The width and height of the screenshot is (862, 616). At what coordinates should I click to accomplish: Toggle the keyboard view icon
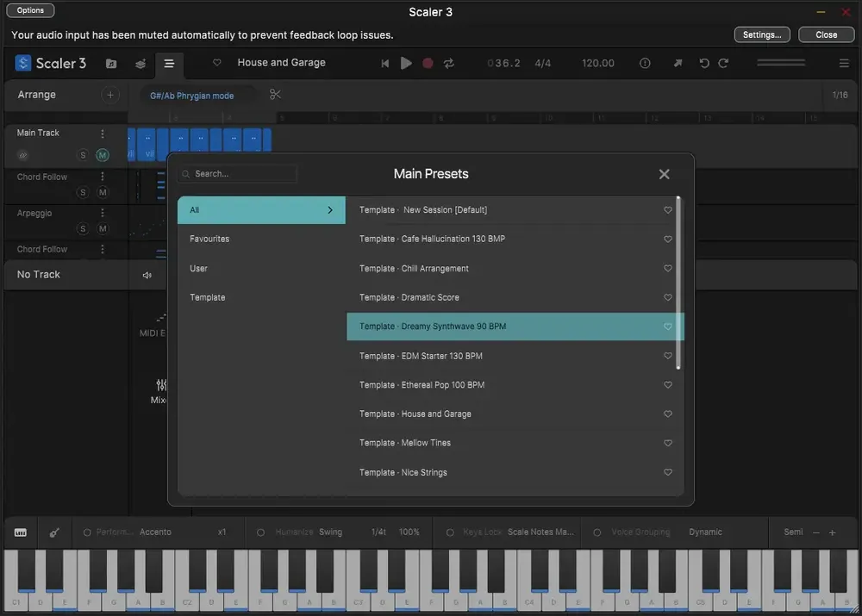21,532
